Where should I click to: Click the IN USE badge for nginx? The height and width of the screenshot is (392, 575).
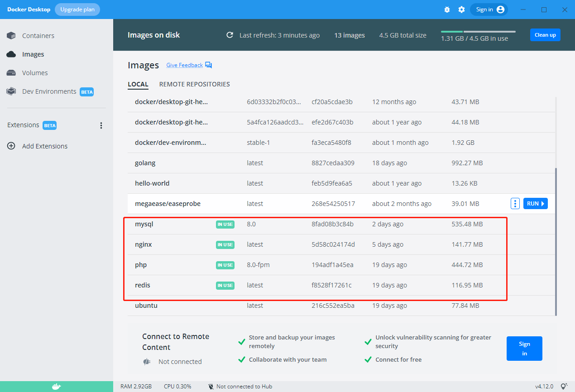pos(225,244)
